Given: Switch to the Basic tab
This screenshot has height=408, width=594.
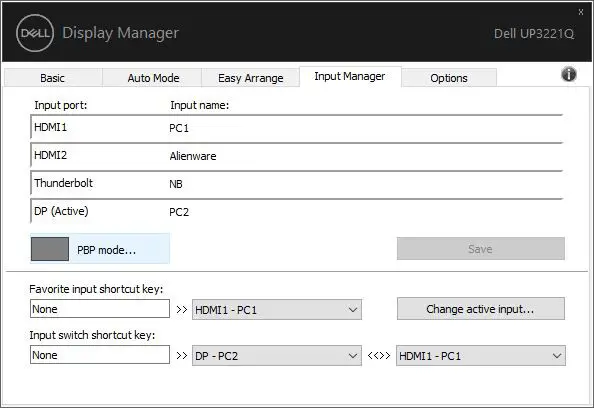Looking at the screenshot, I should point(53,78).
